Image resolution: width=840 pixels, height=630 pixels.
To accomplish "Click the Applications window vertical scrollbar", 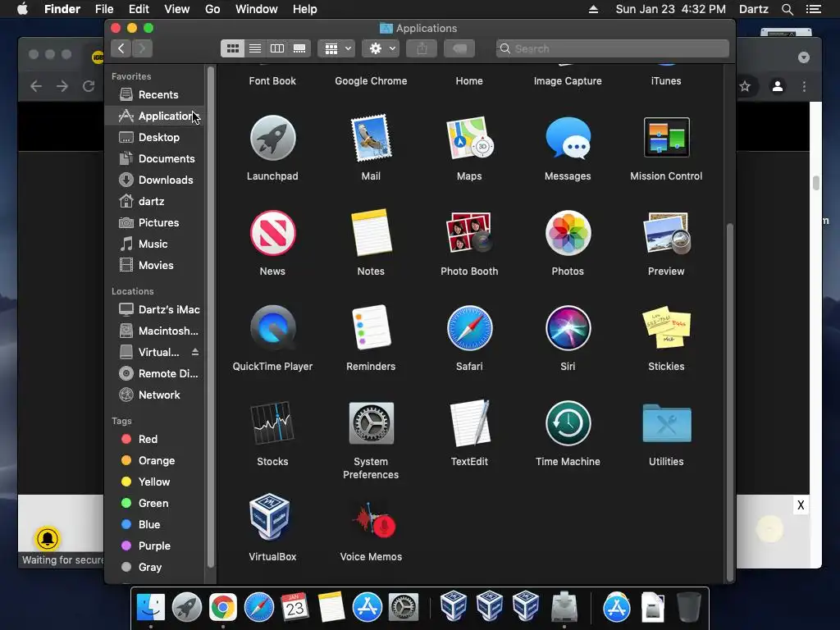I will click(729, 402).
